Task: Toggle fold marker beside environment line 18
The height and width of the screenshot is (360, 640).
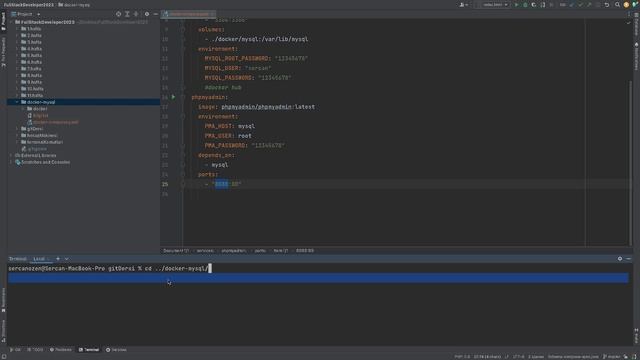Action: click(x=183, y=117)
